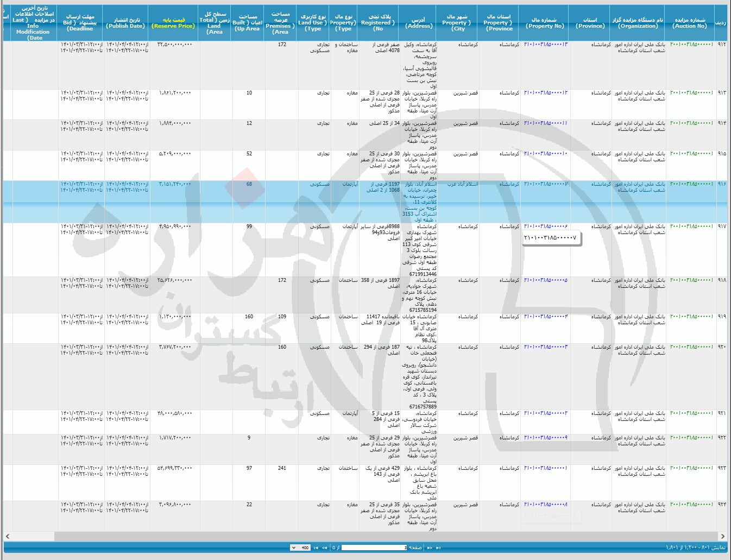Click the page number input showing 3
Image resolution: width=731 pixels, height=560 pixels.
tap(374, 548)
